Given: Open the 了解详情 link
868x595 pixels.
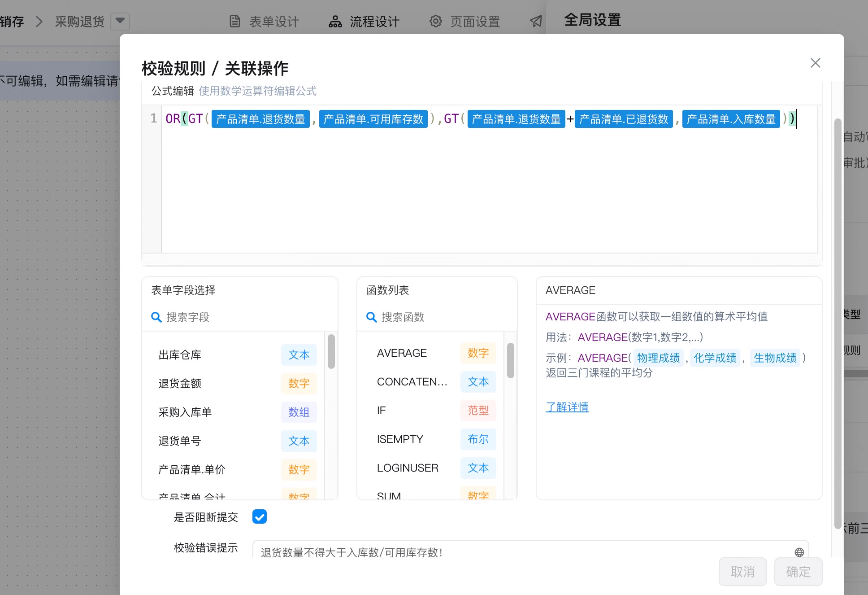Looking at the screenshot, I should (x=567, y=407).
